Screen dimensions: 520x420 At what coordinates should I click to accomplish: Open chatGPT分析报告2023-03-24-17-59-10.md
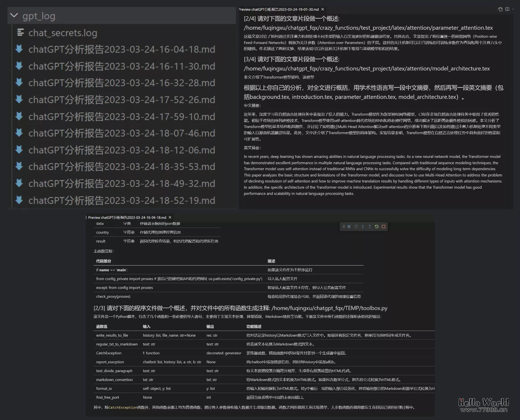pyautogui.click(x=122, y=117)
